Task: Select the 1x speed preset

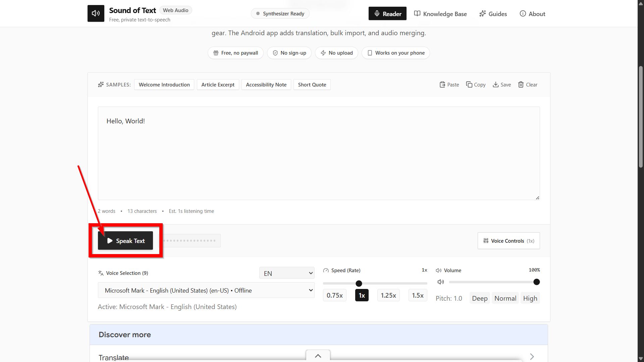Action: [362, 295]
